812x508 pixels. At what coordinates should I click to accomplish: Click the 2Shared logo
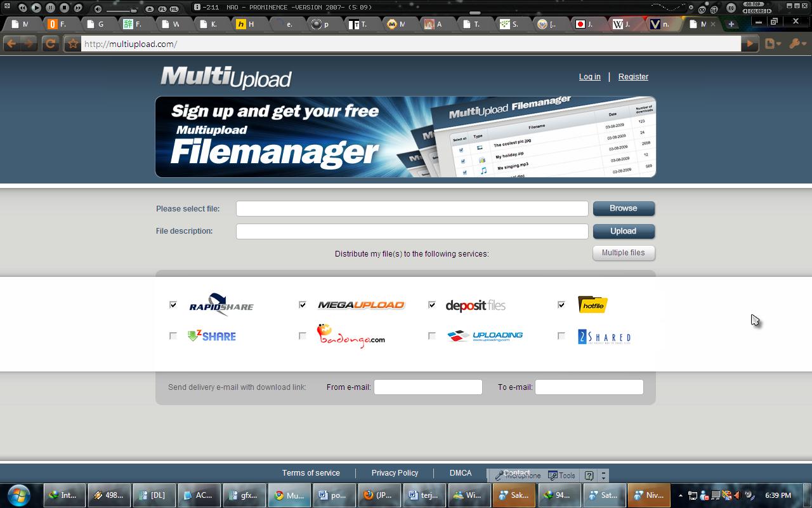pos(604,337)
